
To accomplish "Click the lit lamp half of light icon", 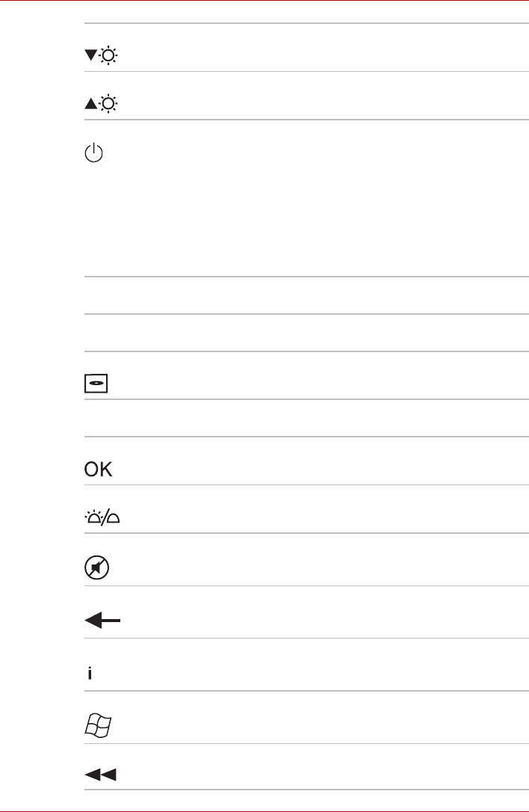I will click(x=93, y=517).
